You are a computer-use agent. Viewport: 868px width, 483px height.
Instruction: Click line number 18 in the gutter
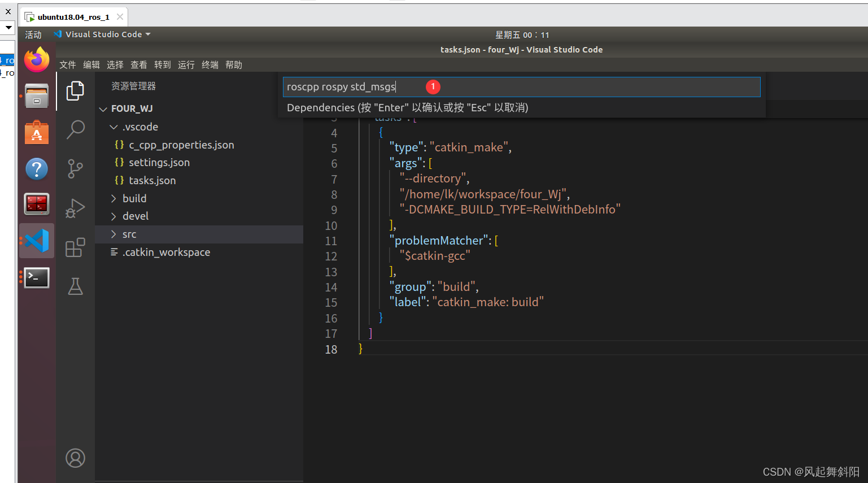pyautogui.click(x=331, y=350)
